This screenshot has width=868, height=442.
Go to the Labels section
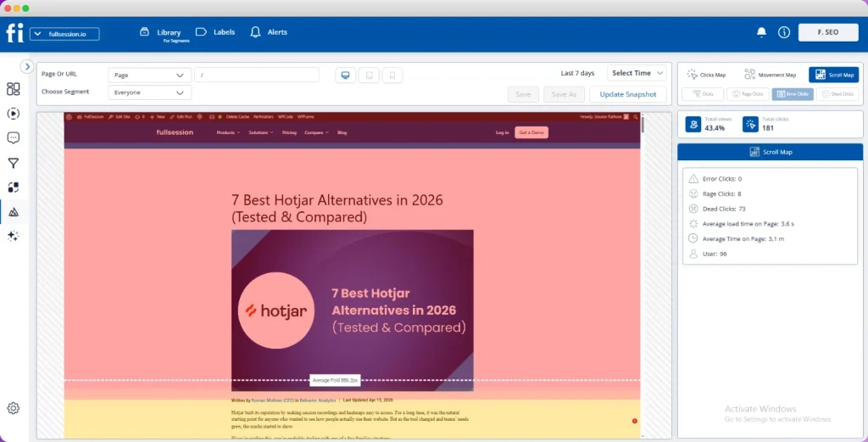point(215,32)
